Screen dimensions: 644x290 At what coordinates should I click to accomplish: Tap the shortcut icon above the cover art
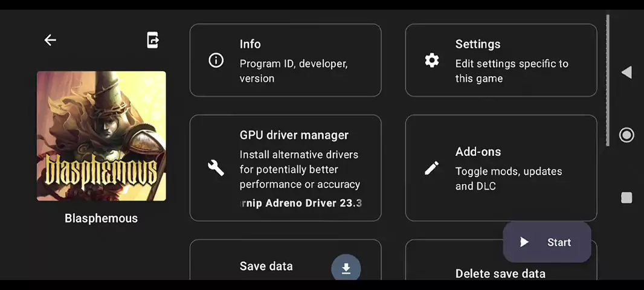(x=153, y=40)
